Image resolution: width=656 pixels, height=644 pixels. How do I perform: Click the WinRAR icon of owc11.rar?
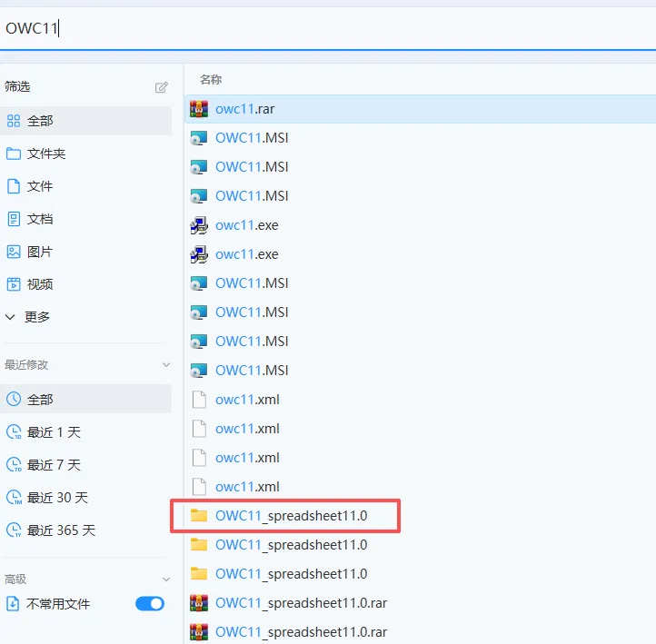[199, 109]
